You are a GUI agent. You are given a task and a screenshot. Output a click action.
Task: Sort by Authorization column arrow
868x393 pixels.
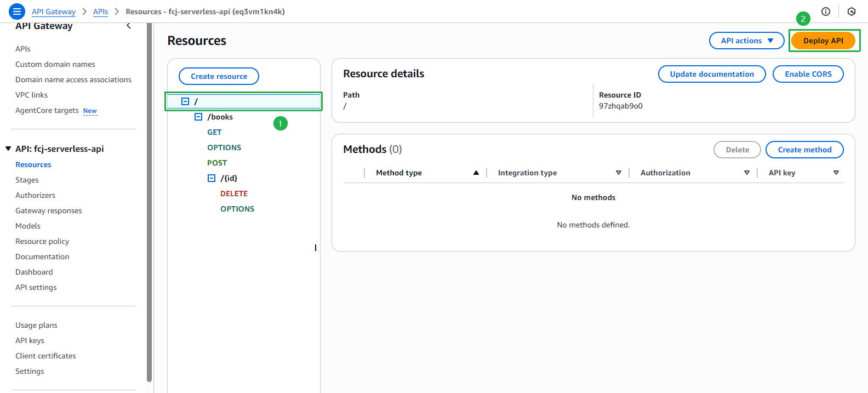click(x=747, y=173)
